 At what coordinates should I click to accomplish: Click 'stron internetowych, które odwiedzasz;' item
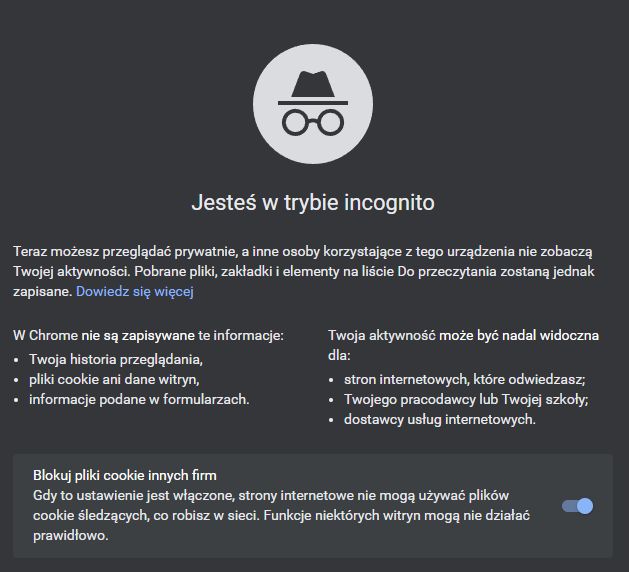(x=465, y=379)
